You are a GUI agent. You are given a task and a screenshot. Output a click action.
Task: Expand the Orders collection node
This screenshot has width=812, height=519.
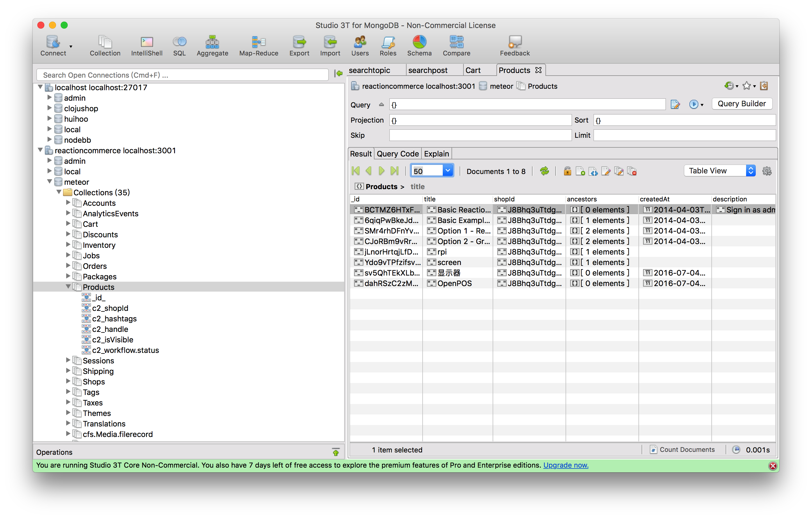(68, 266)
